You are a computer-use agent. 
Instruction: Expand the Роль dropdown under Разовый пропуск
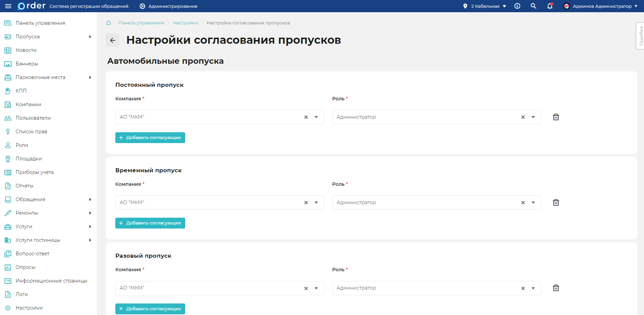[532, 288]
